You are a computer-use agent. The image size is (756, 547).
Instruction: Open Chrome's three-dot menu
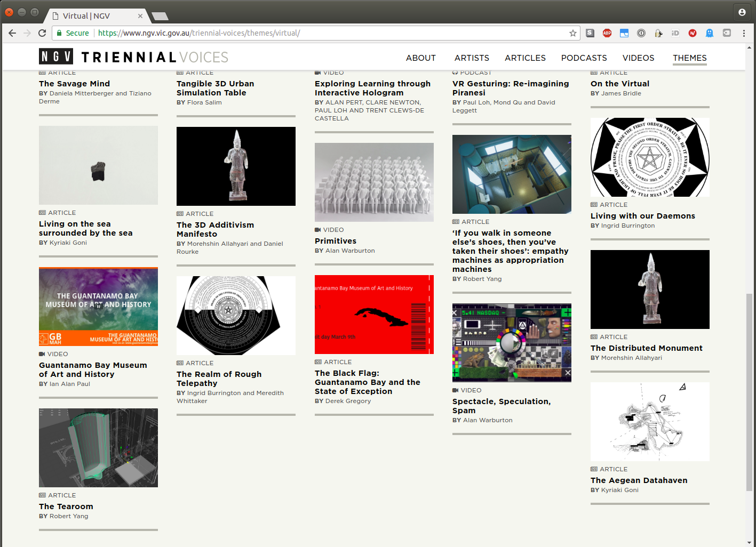click(744, 33)
